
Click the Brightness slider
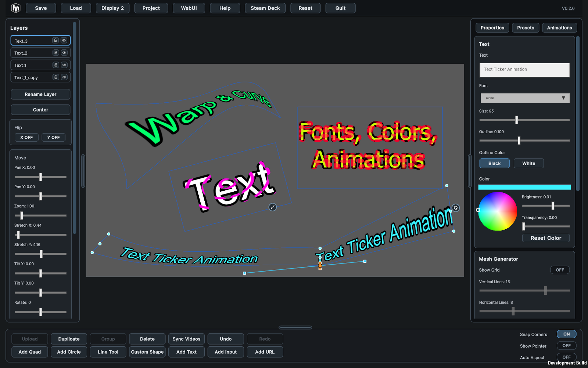pos(546,206)
